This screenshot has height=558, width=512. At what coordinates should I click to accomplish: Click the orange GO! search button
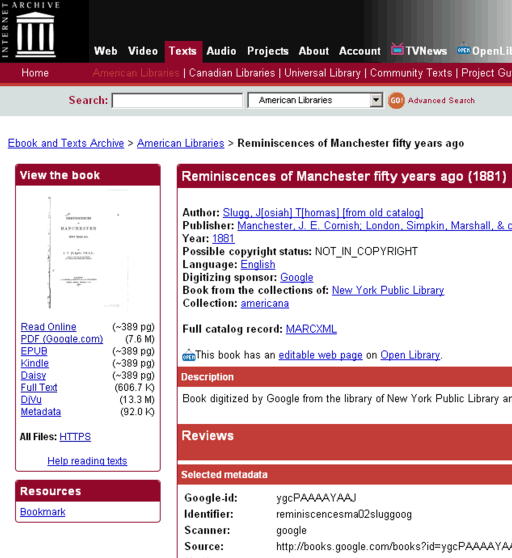[396, 100]
